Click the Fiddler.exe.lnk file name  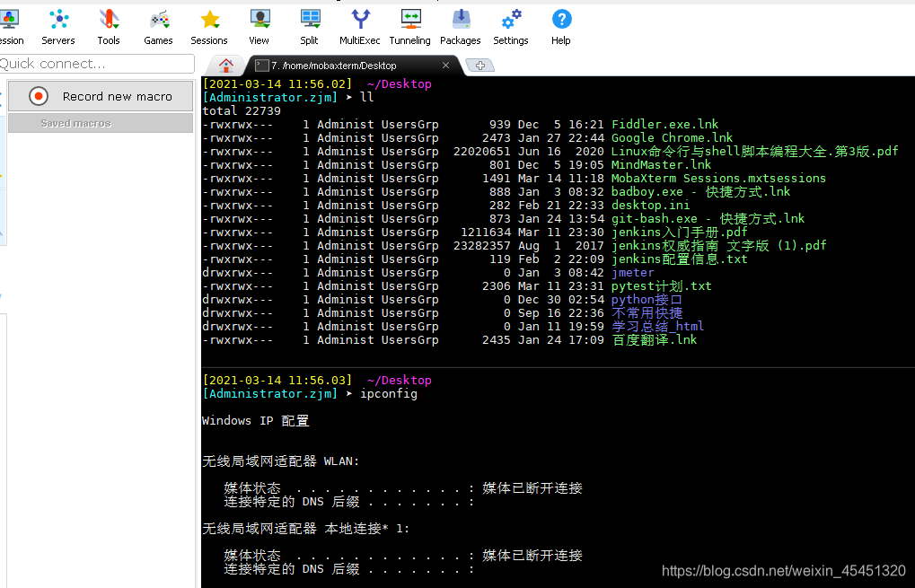(664, 124)
